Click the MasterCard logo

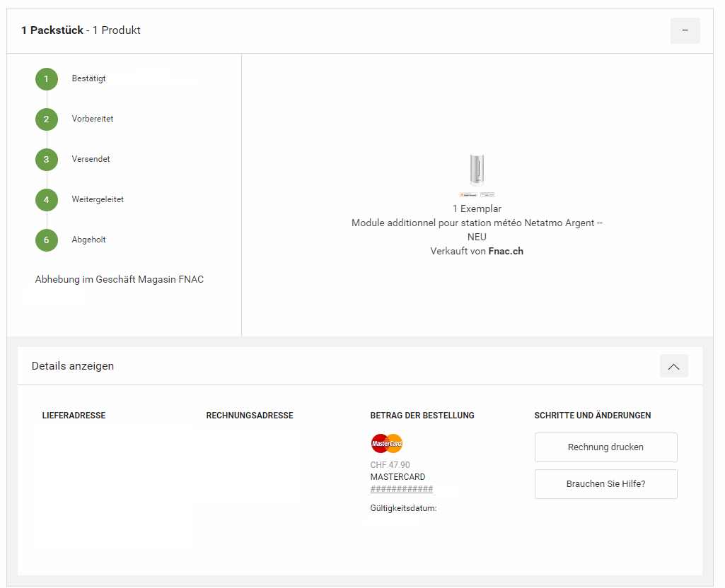point(386,444)
